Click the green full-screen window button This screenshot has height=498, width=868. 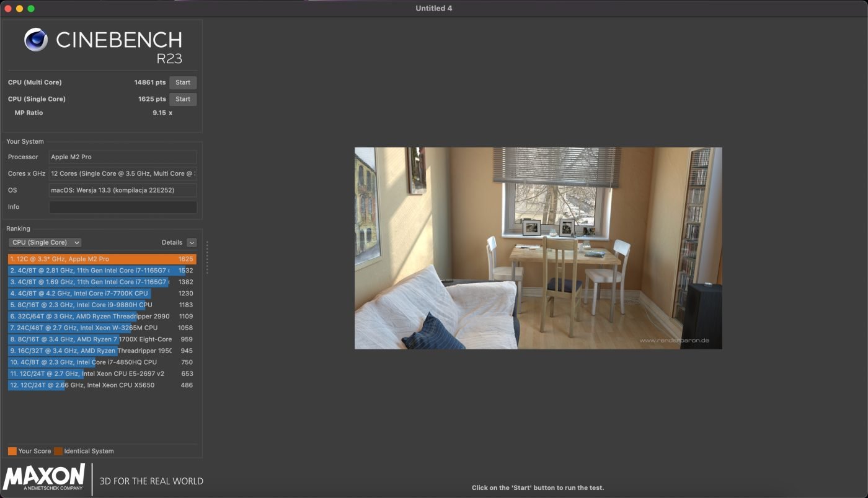coord(31,9)
